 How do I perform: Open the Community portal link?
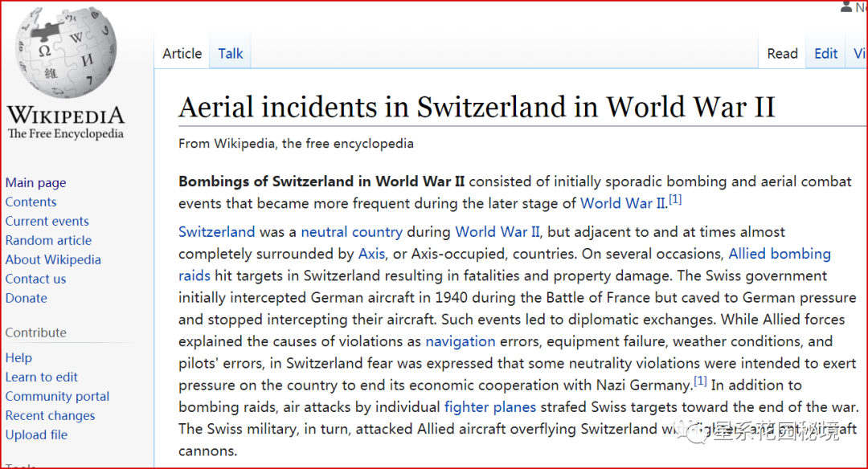pos(58,397)
